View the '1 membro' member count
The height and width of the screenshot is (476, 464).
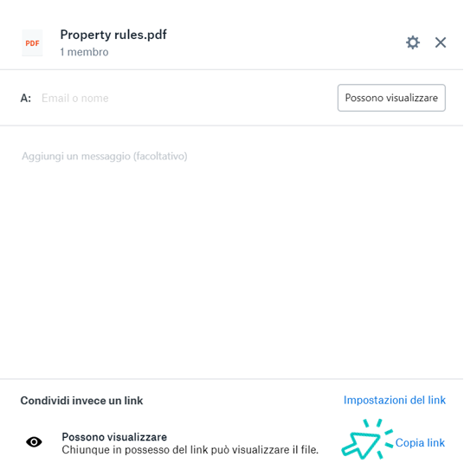click(x=84, y=52)
